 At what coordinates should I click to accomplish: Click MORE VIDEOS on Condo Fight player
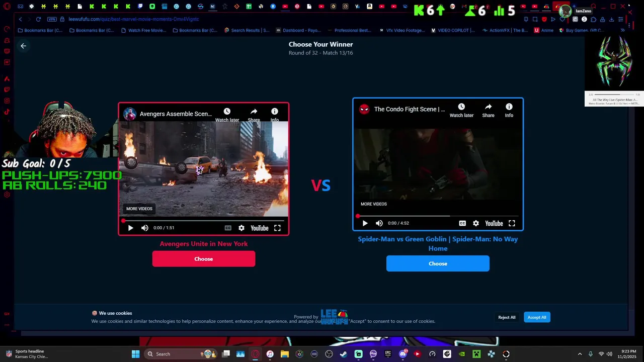[374, 204]
